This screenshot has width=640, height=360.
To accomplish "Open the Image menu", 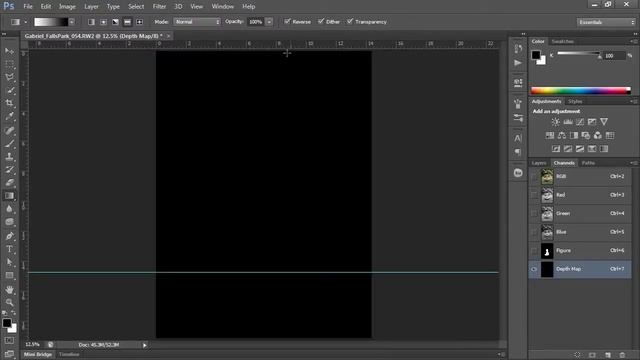I will click(67, 7).
